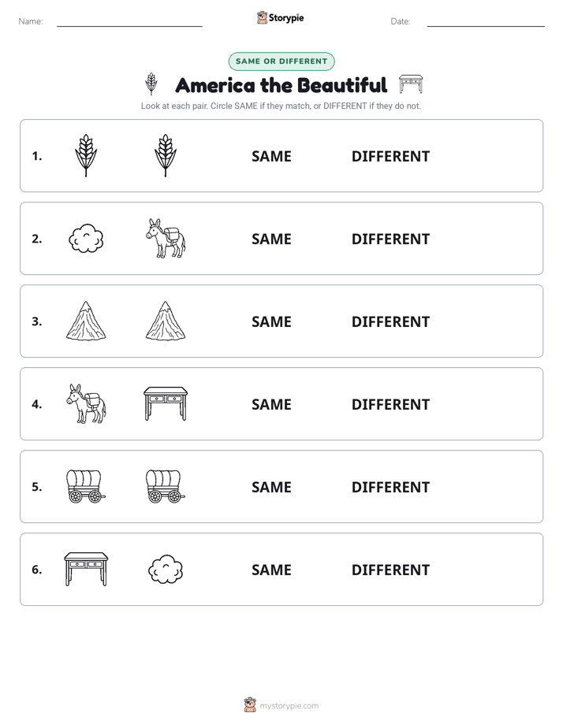Click the Name line field
The image size is (563, 728).
(129, 21)
